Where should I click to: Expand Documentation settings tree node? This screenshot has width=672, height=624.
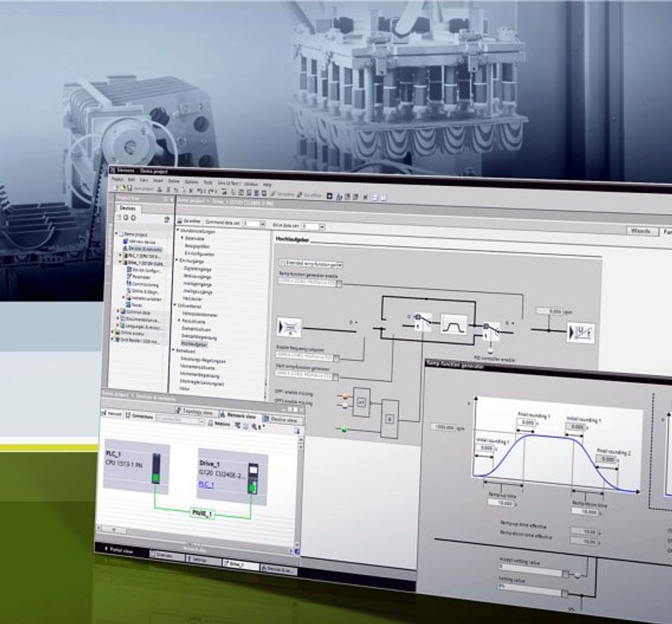[x=118, y=320]
